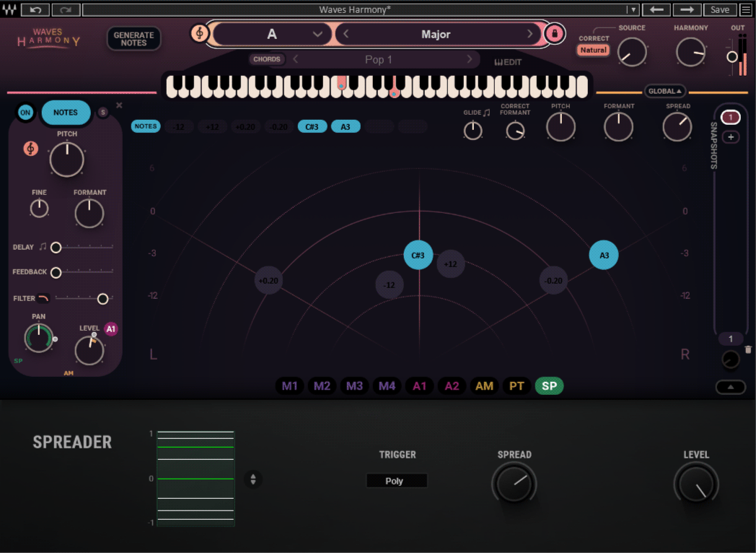Open the preset list dropdown arrow
This screenshot has width=756, height=553.
coord(633,9)
